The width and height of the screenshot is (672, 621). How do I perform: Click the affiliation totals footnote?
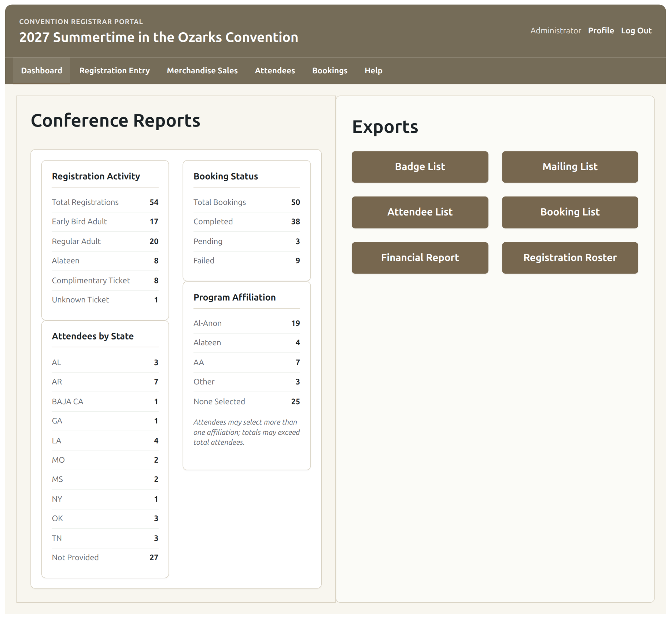click(247, 433)
